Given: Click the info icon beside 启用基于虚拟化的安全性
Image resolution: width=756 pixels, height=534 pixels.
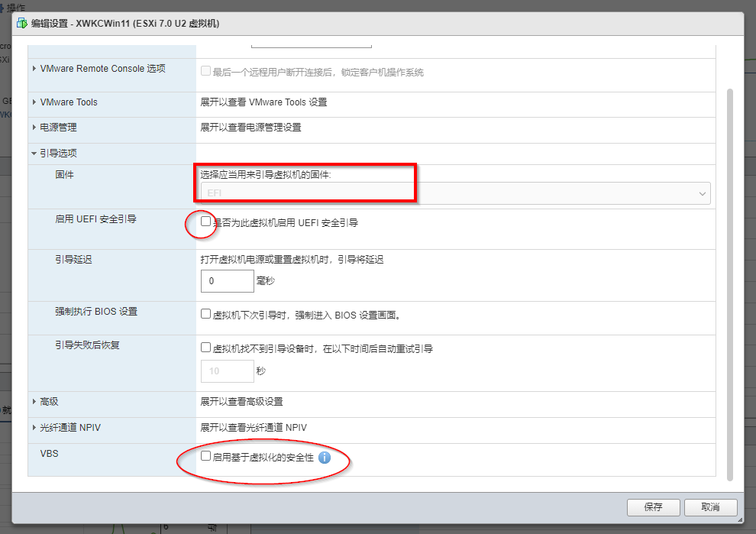Looking at the screenshot, I should coord(325,458).
